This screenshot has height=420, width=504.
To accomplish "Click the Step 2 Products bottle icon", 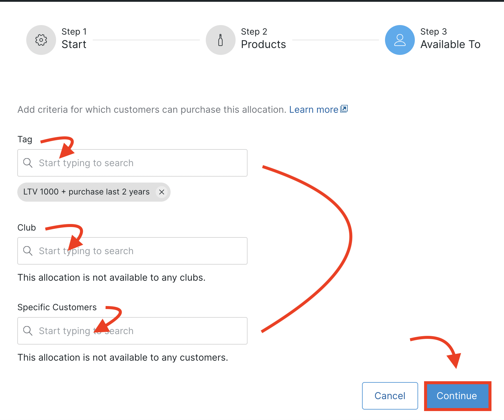I will (x=220, y=40).
